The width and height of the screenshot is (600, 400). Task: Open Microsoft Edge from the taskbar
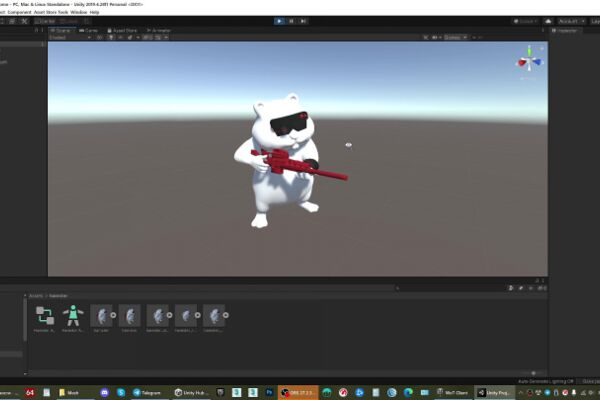408,392
